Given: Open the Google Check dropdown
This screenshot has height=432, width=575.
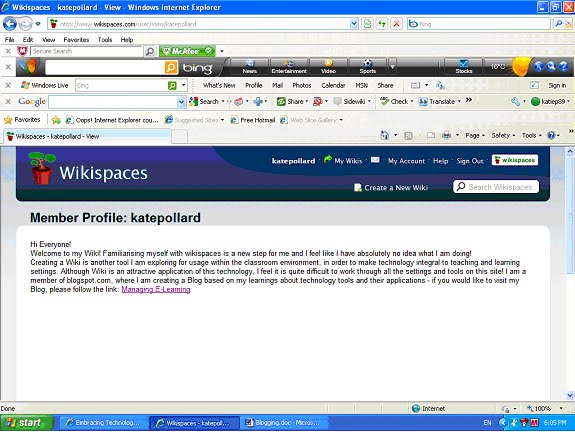Looking at the screenshot, I should click(412, 102).
